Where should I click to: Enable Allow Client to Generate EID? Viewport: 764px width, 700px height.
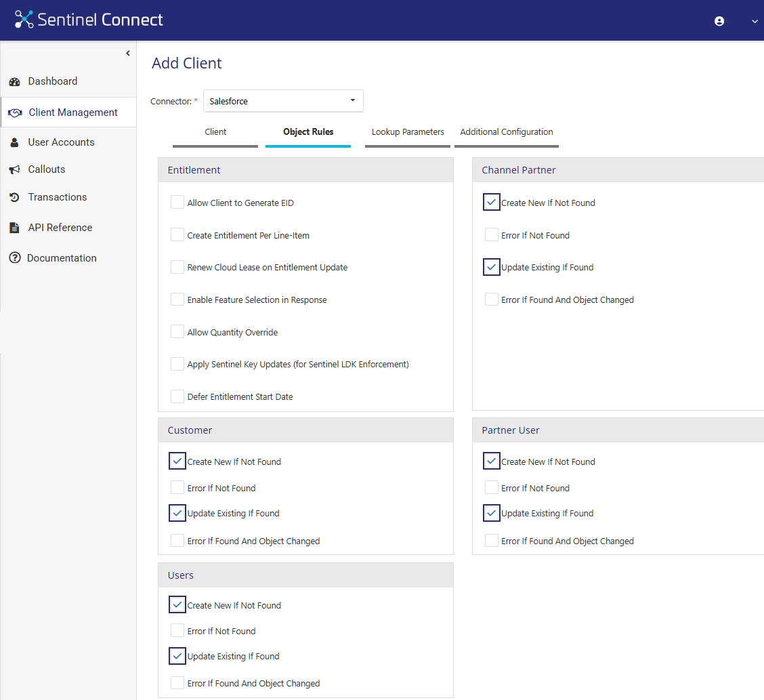[177, 203]
